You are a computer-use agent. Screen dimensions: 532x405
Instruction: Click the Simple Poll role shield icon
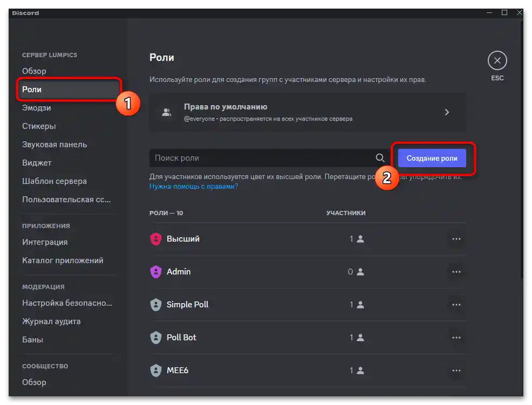(156, 305)
